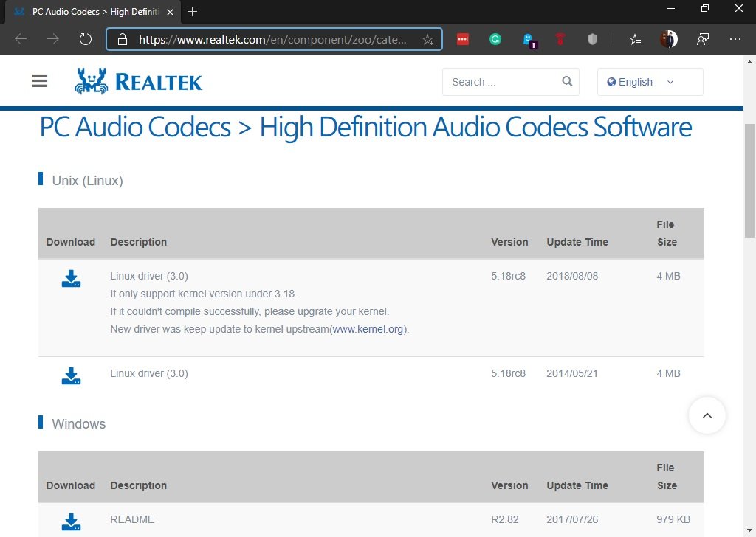The width and height of the screenshot is (756, 537).
Task: Click the Realtek wordmark text
Action: (159, 82)
